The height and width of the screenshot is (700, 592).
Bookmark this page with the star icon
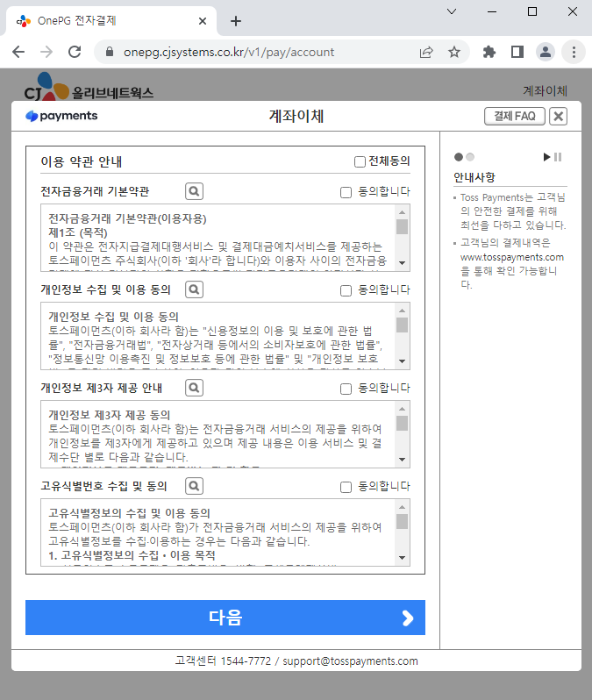coord(454,52)
